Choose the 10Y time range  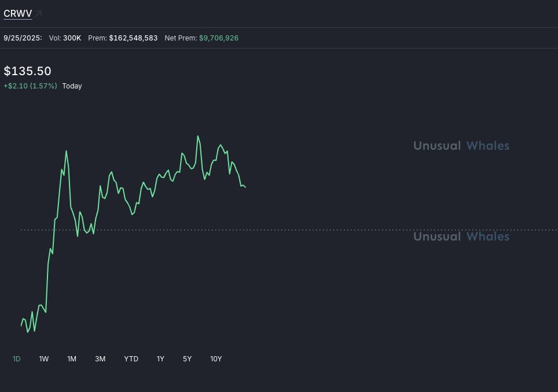tap(216, 359)
